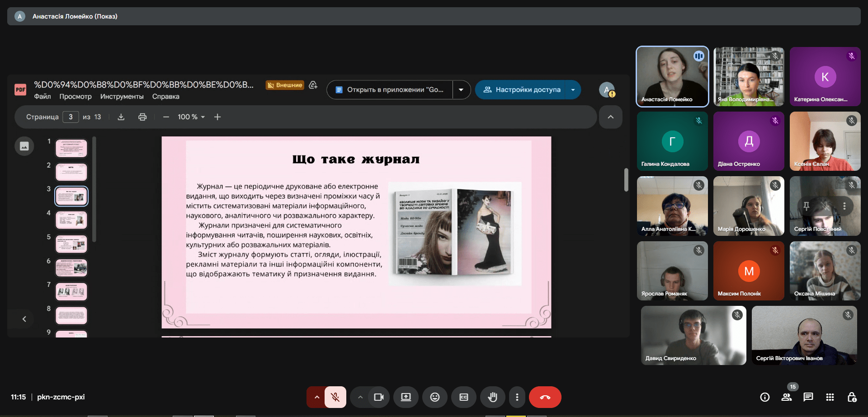Toggle closed captions
The width and height of the screenshot is (868, 417).
point(463,397)
